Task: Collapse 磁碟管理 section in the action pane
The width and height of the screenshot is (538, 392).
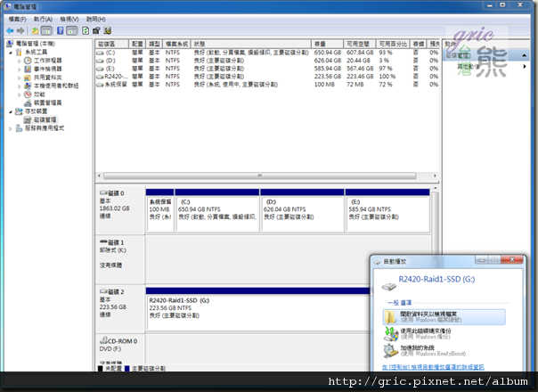Action: (x=525, y=55)
